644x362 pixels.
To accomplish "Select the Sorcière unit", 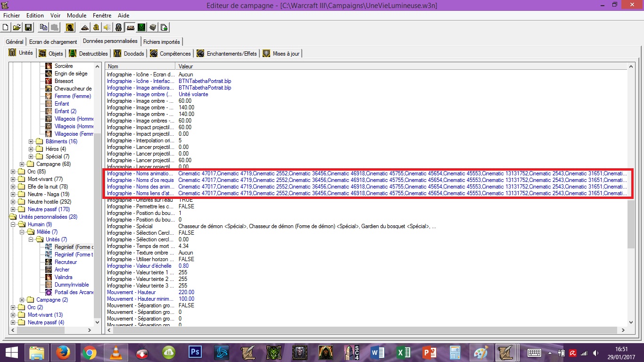I will point(64,66).
